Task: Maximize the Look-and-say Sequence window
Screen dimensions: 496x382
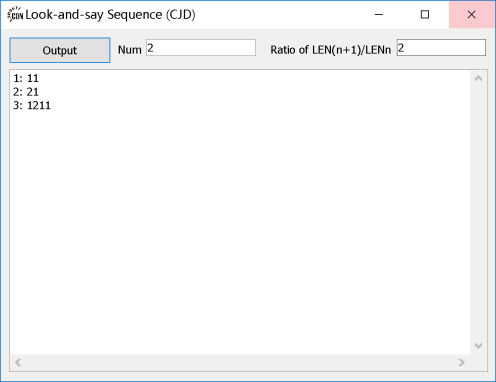Action: (425, 14)
